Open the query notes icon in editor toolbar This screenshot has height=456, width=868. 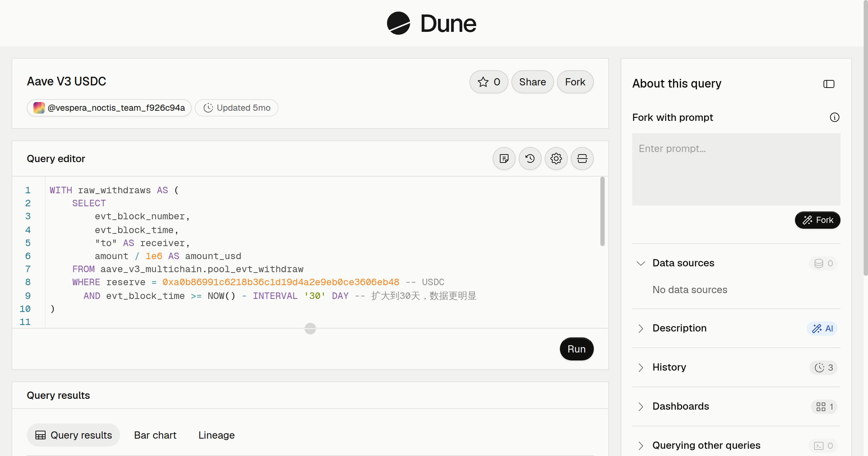[x=504, y=159]
